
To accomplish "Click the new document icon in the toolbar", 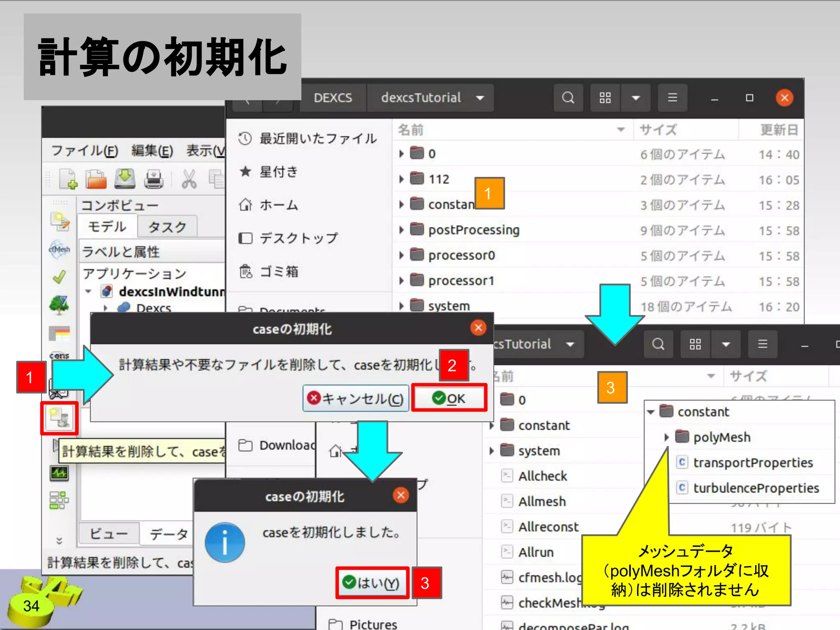I will point(68,179).
